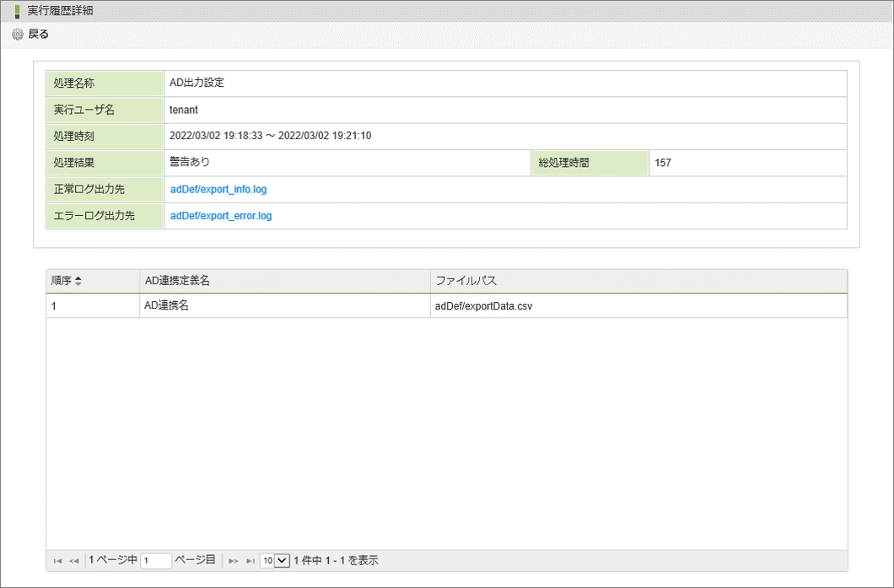Image resolution: width=894 pixels, height=588 pixels.
Task: Advance to the next results page
Action: point(234,561)
